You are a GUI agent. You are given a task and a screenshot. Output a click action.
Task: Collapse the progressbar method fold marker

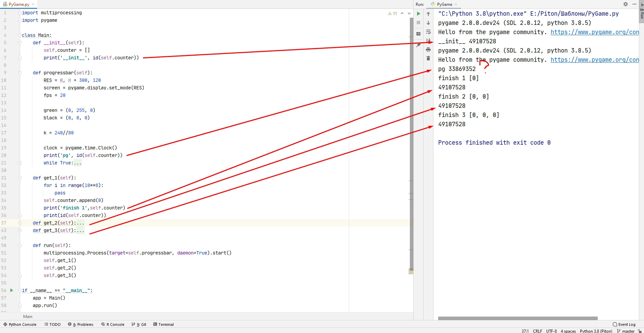(x=20, y=73)
